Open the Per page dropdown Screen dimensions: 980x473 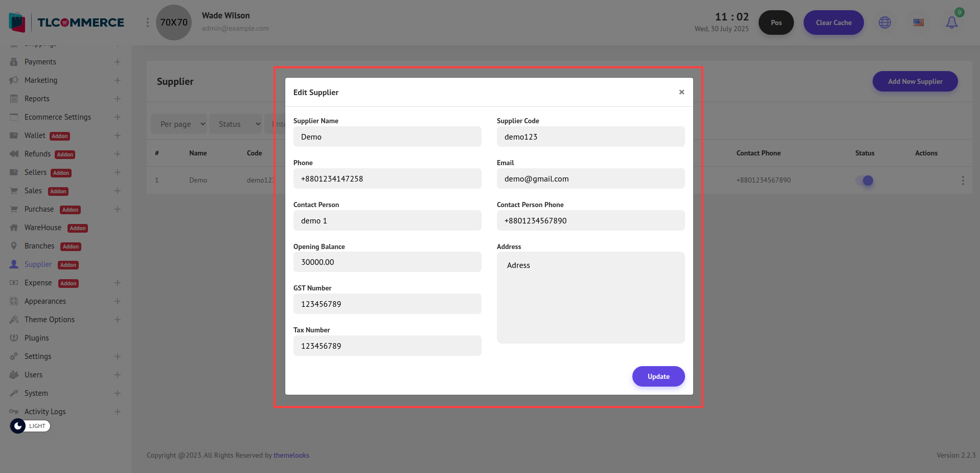point(179,124)
